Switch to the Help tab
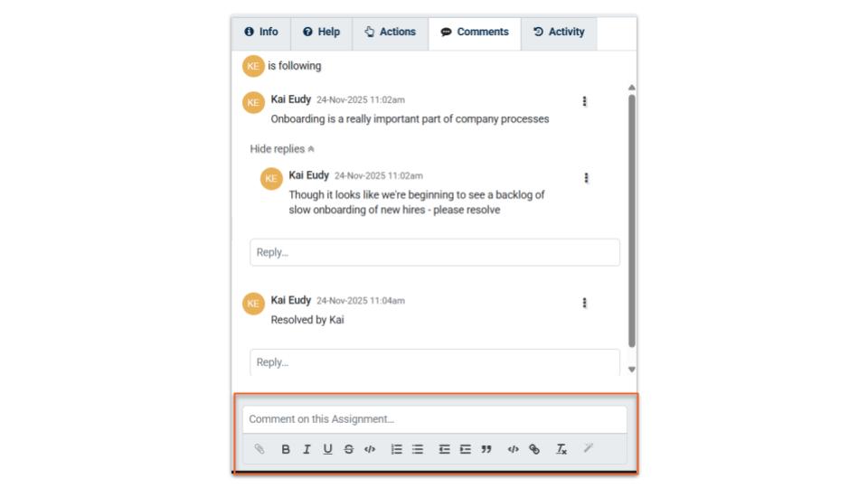The height and width of the screenshot is (488, 868). pos(322,33)
